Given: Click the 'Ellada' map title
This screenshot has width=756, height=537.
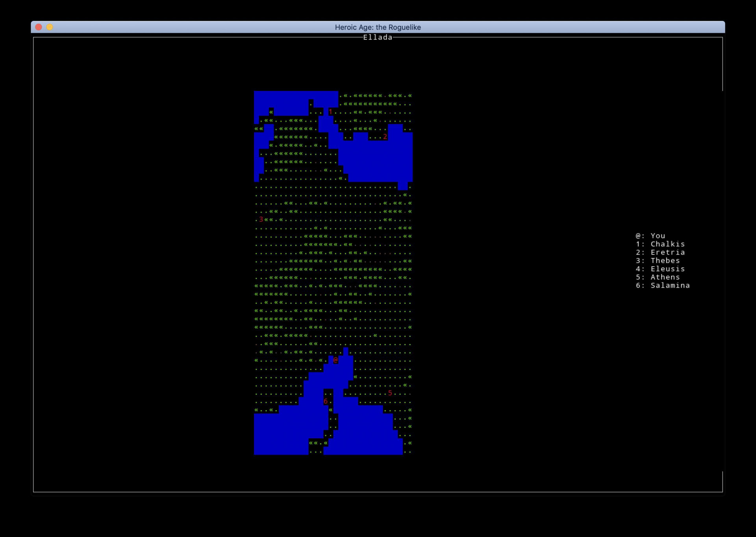Looking at the screenshot, I should [x=378, y=37].
